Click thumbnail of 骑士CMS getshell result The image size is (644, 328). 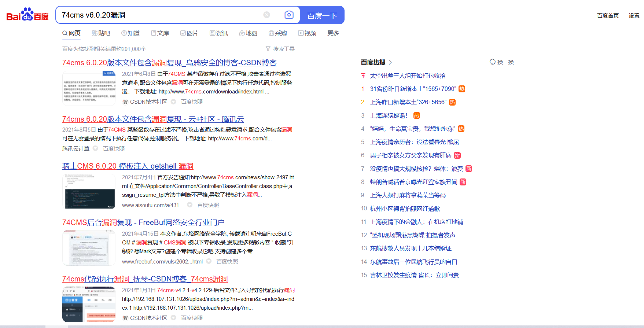89,191
